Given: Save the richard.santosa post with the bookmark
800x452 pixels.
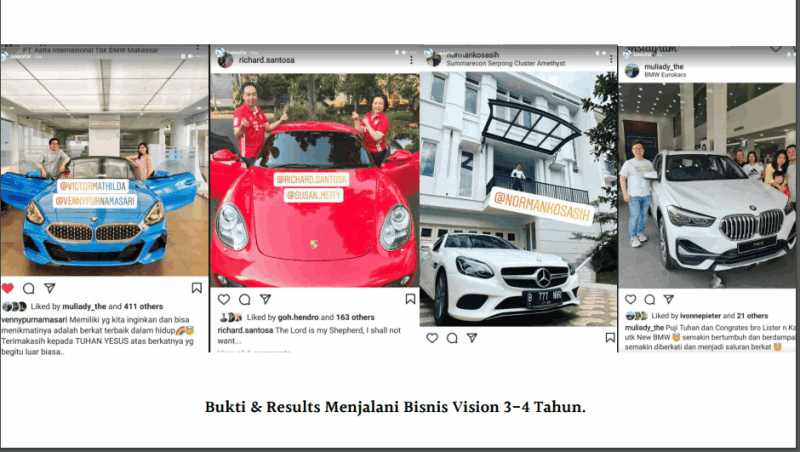Looking at the screenshot, I should [x=410, y=299].
